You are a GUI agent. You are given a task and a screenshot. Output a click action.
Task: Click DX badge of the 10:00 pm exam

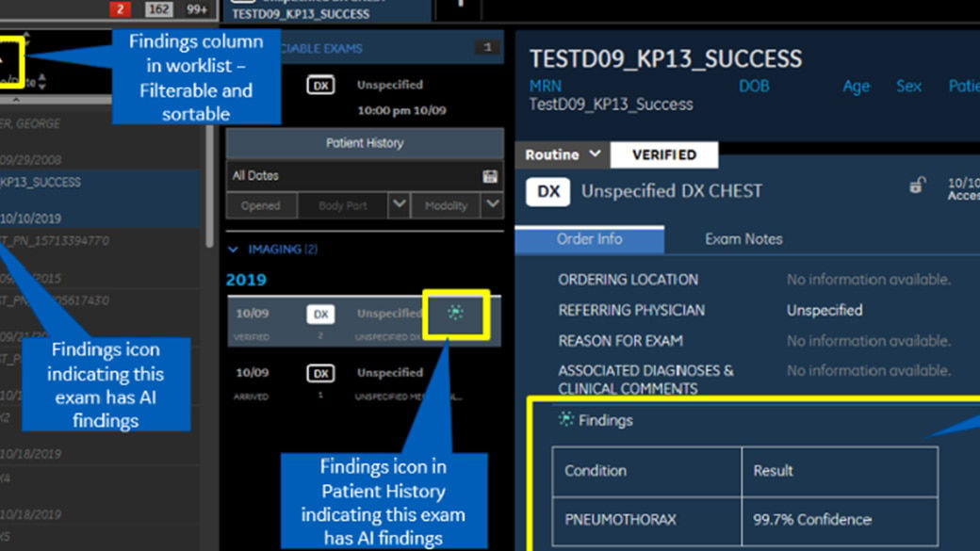coord(320,86)
